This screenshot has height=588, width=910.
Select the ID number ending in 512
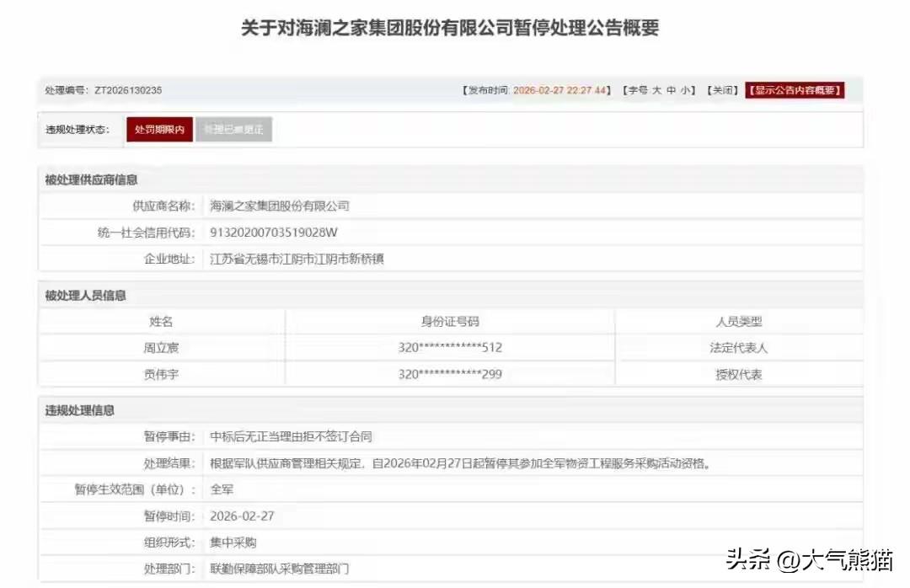click(x=450, y=348)
